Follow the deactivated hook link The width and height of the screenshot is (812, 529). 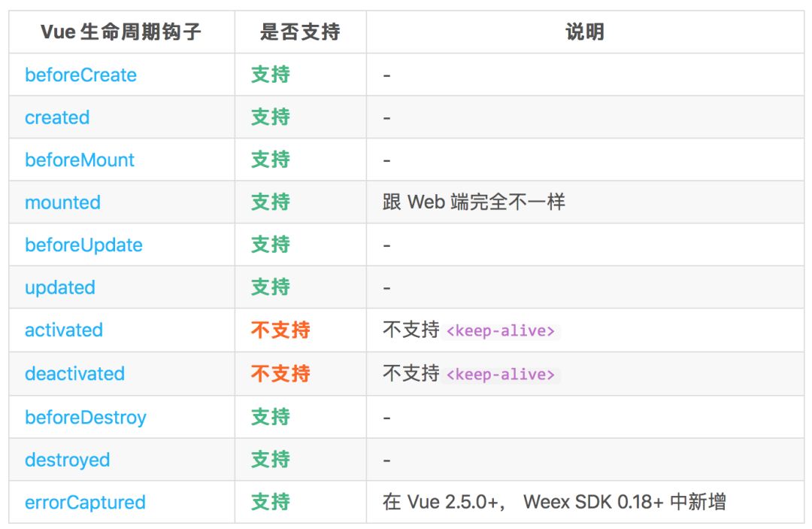(74, 374)
